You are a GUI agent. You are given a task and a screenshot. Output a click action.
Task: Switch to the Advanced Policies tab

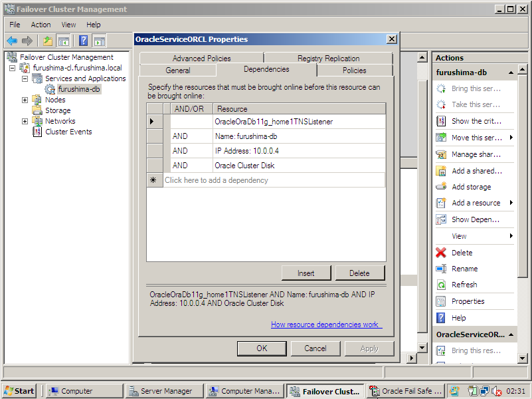pyautogui.click(x=201, y=59)
